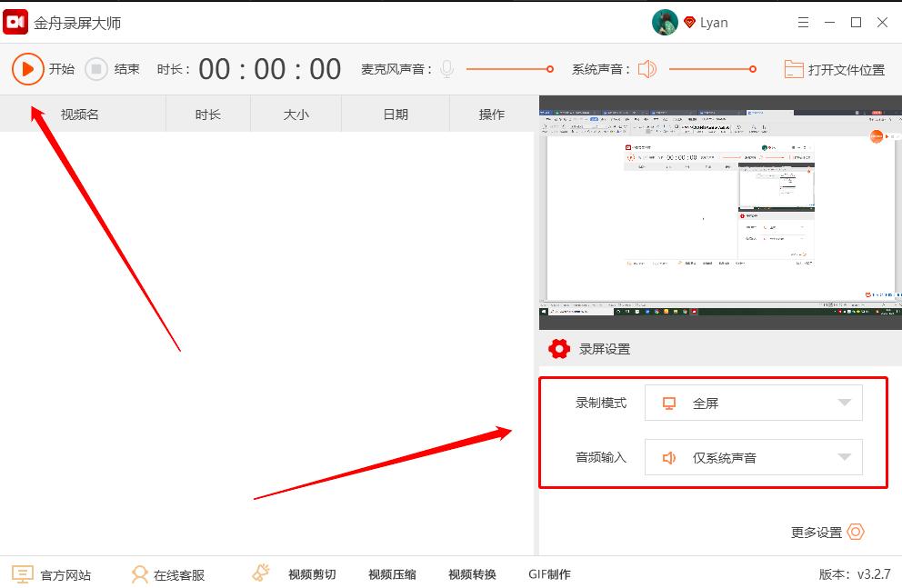902x588 pixels.
Task: Click the orange start recording play icon
Action: click(x=27, y=69)
